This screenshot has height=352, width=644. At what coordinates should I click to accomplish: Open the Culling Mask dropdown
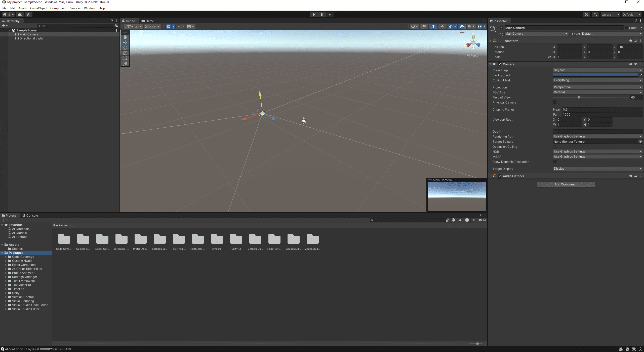click(x=597, y=80)
